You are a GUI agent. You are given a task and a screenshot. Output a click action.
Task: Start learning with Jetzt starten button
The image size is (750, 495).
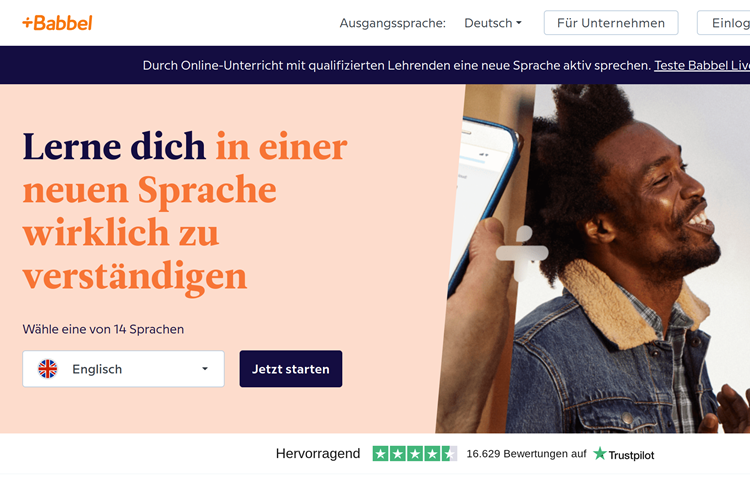point(291,369)
